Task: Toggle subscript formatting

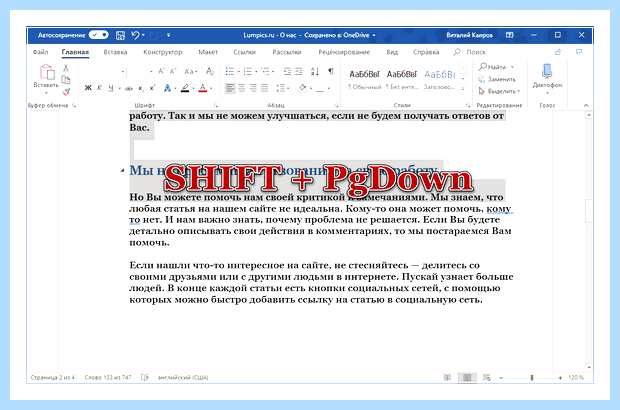Action: point(140,88)
